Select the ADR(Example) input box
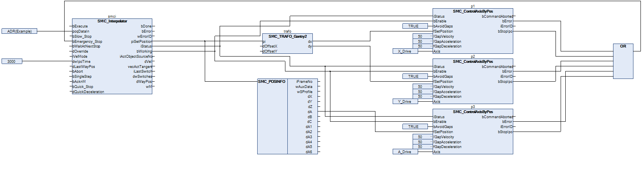The height and width of the screenshot is (170, 644). pyautogui.click(x=19, y=31)
